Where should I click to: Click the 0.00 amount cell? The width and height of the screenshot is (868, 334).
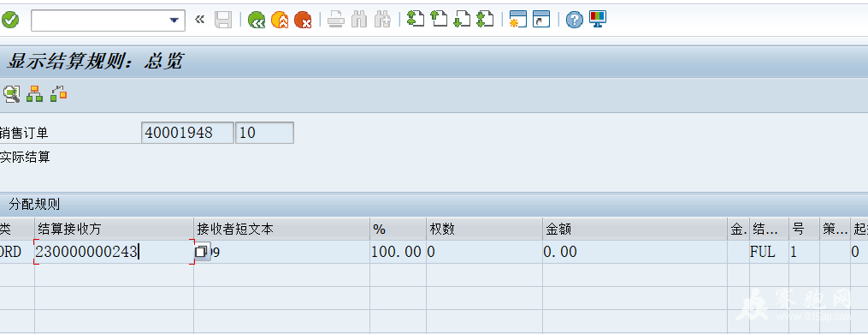635,252
